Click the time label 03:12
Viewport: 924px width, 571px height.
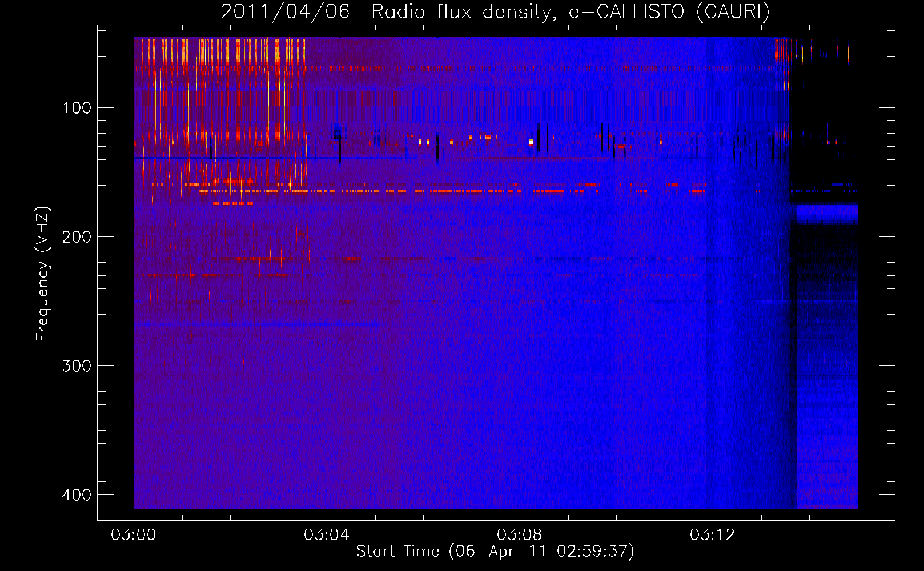[x=713, y=535]
